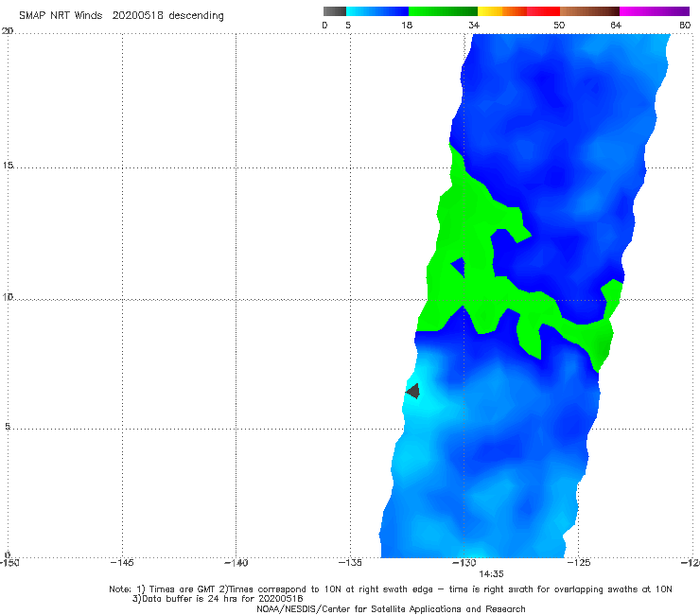The image size is (700, 615).
Task: Click the blue segment of the color bar
Action: [377, 11]
